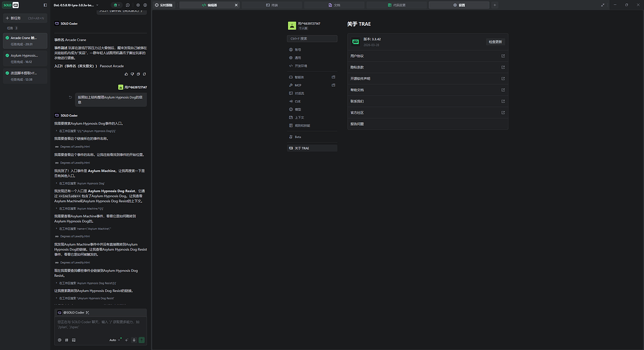
Task: Open the 联系我们 link
Action: pos(428,101)
